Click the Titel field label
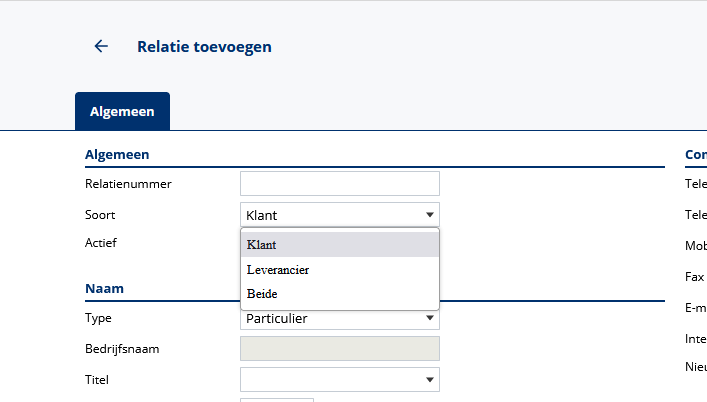 click(97, 379)
